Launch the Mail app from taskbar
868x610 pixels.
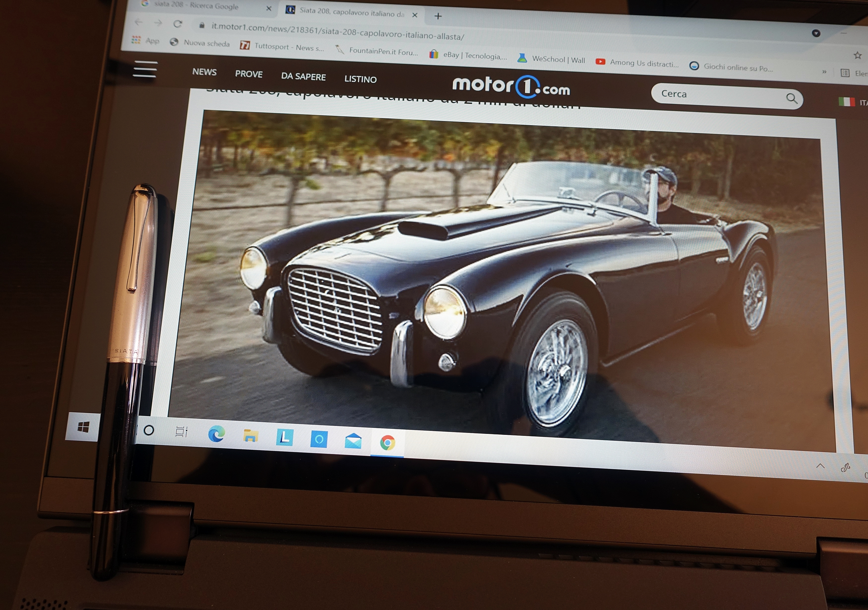(353, 441)
